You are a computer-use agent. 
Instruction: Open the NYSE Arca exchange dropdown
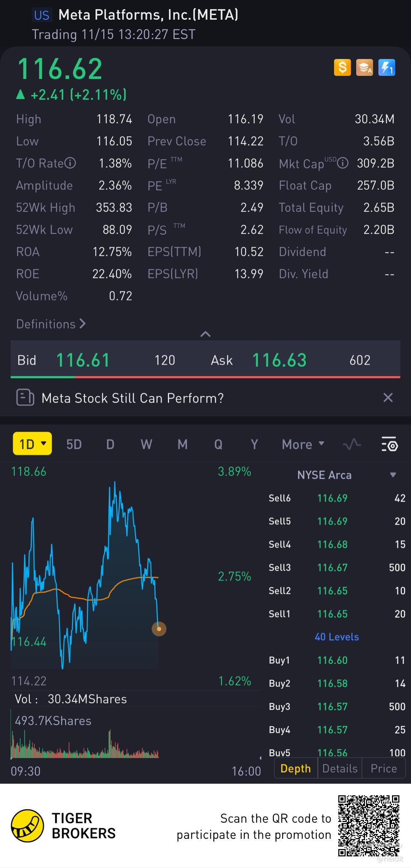(393, 475)
